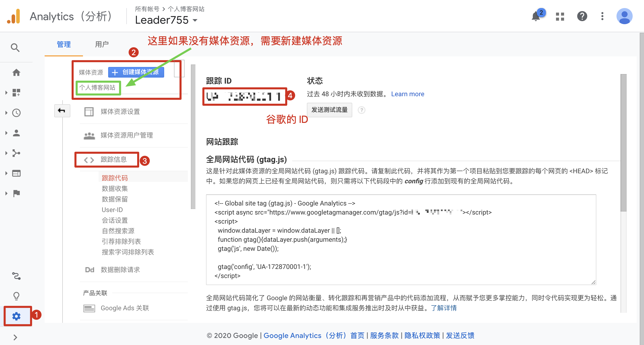
Task: Select 数据收集 submenu item
Action: [x=115, y=188]
